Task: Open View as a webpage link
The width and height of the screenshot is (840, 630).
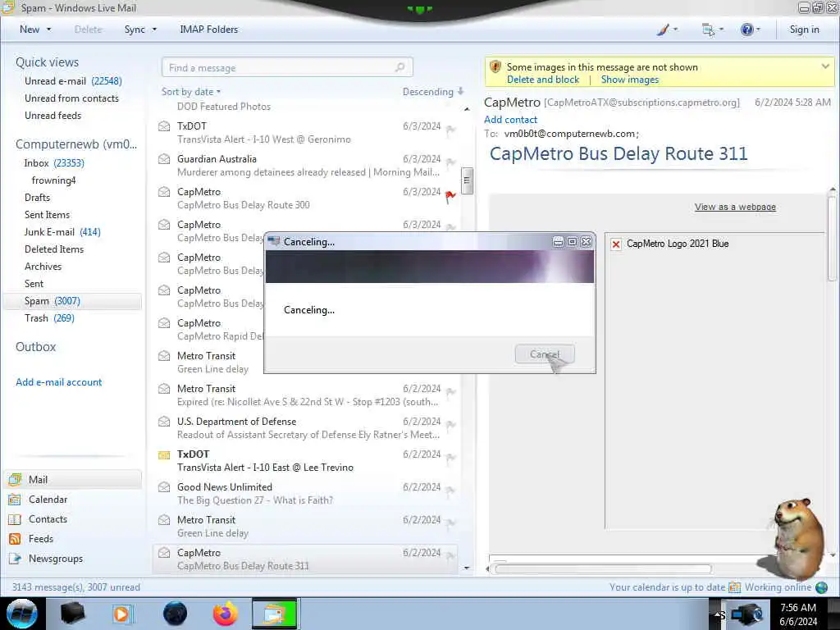Action: (x=735, y=207)
